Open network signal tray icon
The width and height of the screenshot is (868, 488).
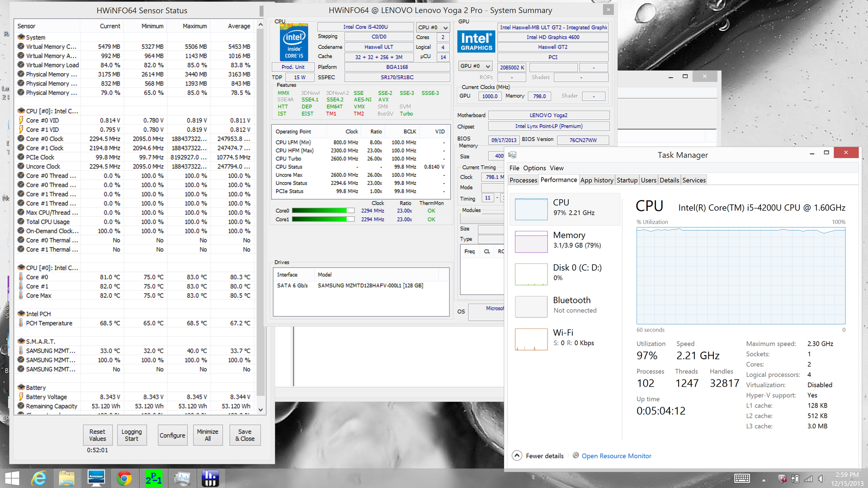(808, 479)
